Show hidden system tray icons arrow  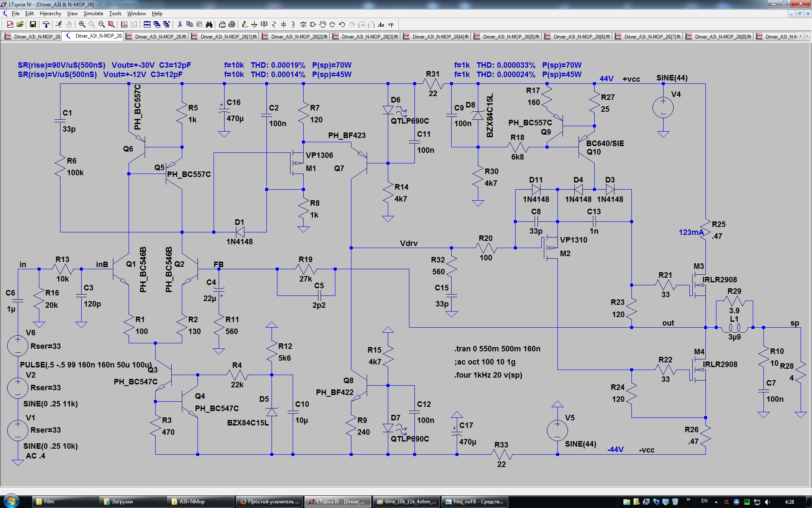click(x=716, y=502)
